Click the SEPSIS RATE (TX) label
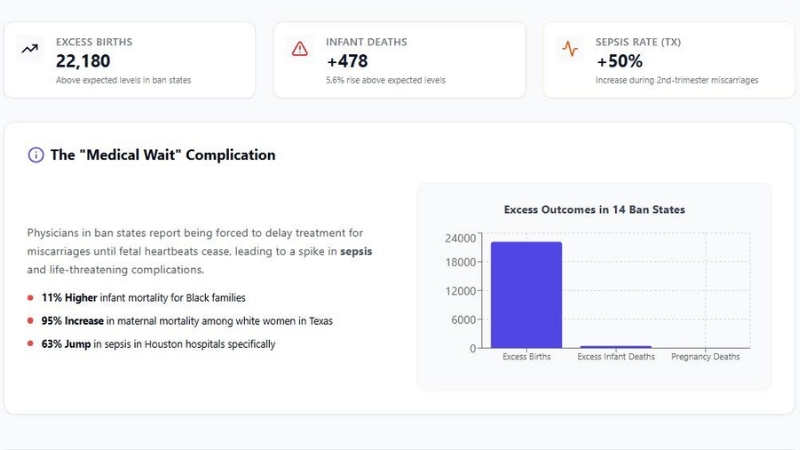Image resolution: width=800 pixels, height=450 pixels. [x=638, y=42]
